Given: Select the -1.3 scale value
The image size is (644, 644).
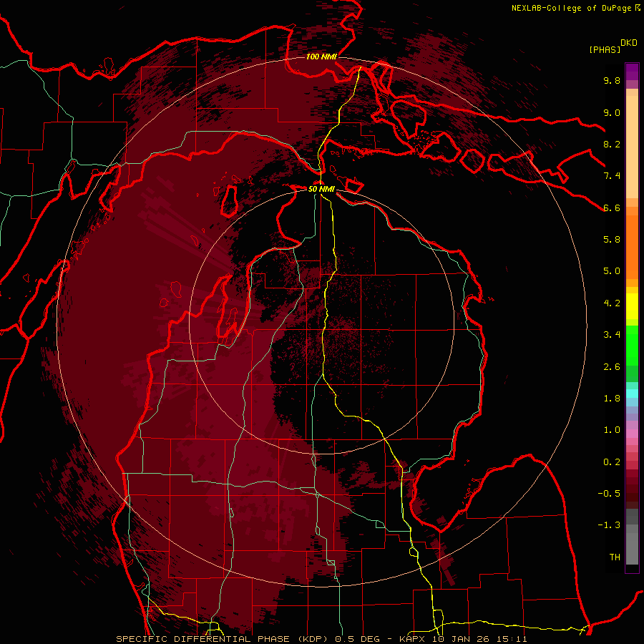Looking at the screenshot, I should tap(609, 525).
